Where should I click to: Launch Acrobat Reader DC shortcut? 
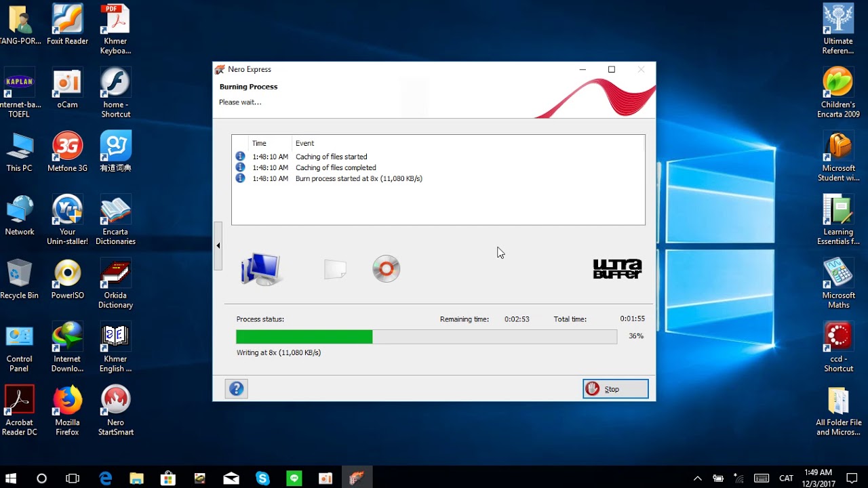19,411
